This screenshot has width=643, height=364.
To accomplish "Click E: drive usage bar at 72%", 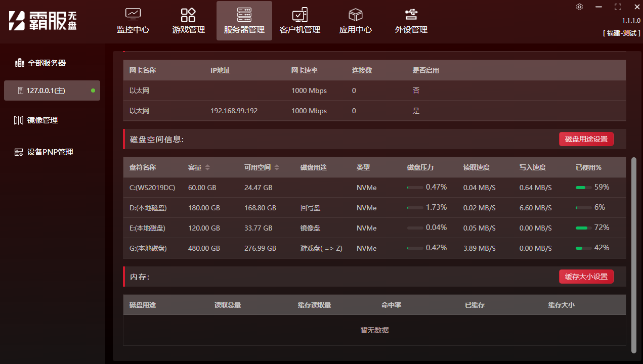I will click(583, 228).
